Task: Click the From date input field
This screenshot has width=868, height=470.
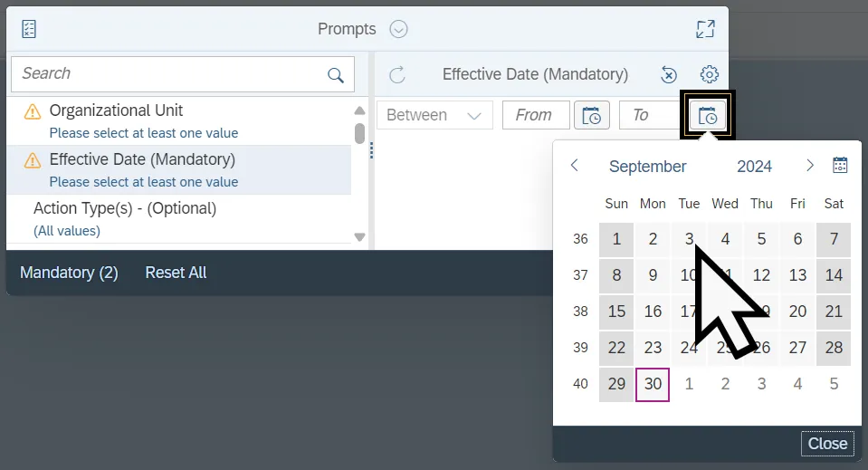Action: click(535, 115)
